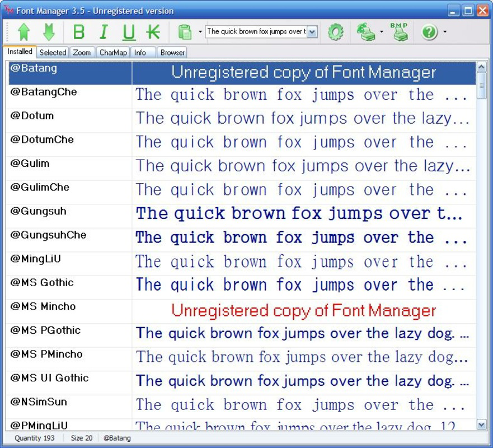Click Size 20 in the status bar
This screenshot has height=448, width=493.
pos(82,438)
